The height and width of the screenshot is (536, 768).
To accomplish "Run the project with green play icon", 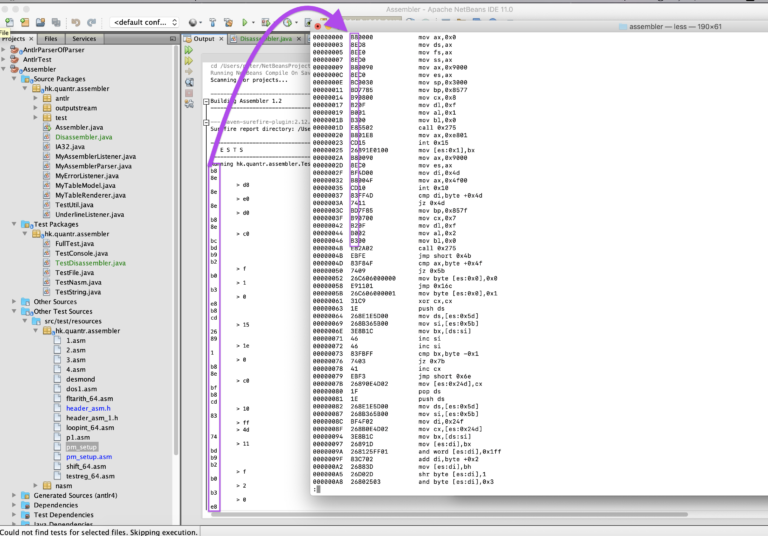I will (244, 22).
